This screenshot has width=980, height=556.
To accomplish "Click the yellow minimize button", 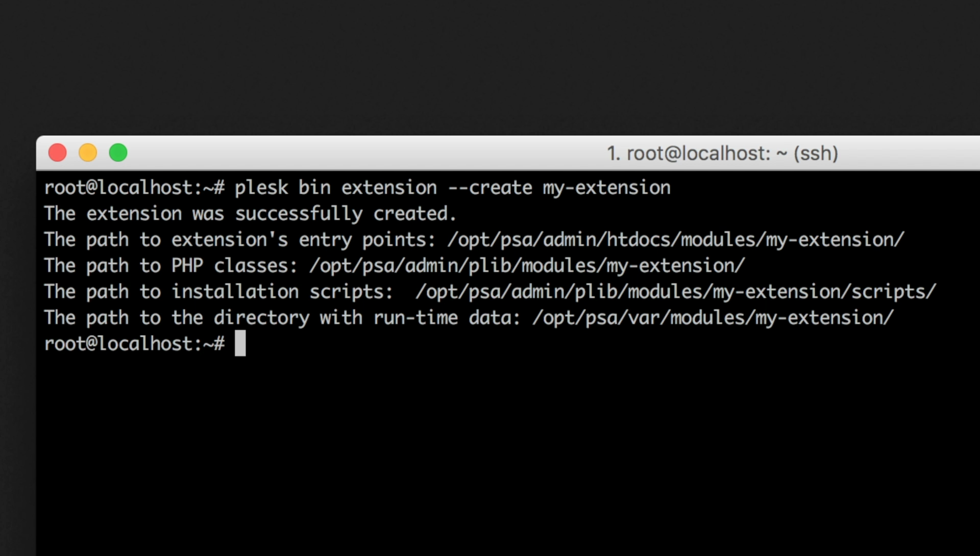I will pos(88,152).
